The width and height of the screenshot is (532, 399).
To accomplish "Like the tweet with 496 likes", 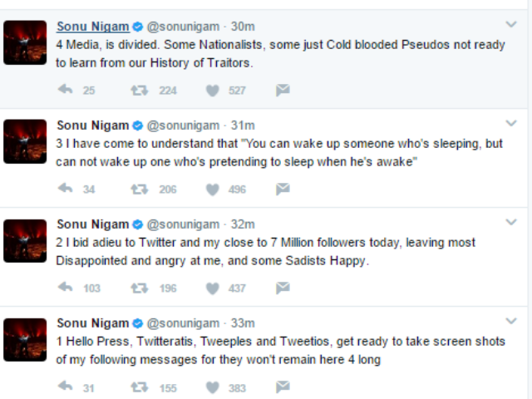I will [x=213, y=190].
